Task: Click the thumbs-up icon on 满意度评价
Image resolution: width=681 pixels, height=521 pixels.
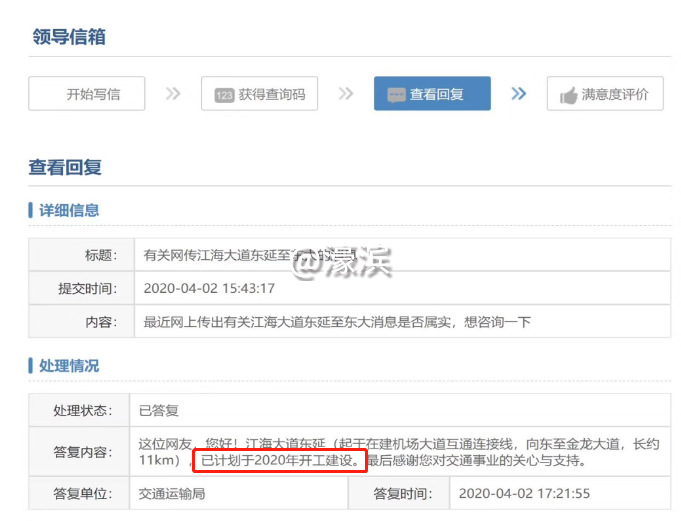Action: coord(569,95)
